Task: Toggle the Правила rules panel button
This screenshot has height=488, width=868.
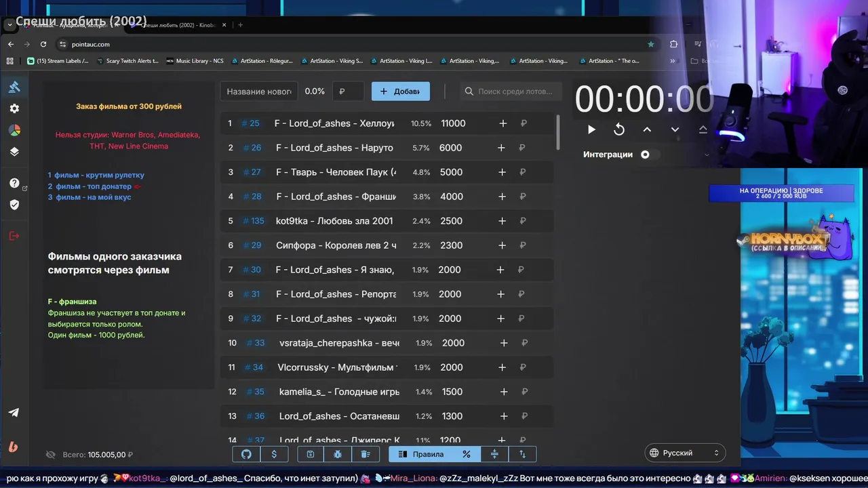Action: pyautogui.click(x=421, y=454)
